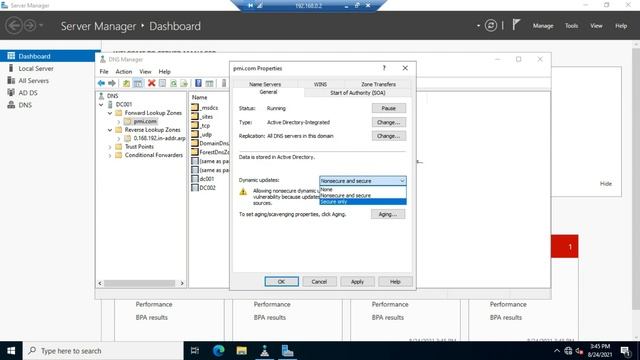Switch to the Name Servers tab
Image resolution: width=640 pixels, height=360 pixels.
[x=265, y=84]
